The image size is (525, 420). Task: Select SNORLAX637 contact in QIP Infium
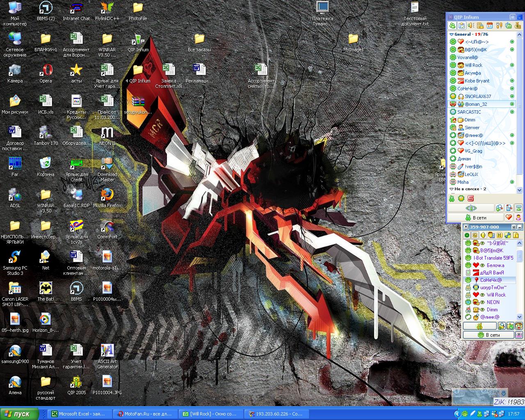pos(482,96)
